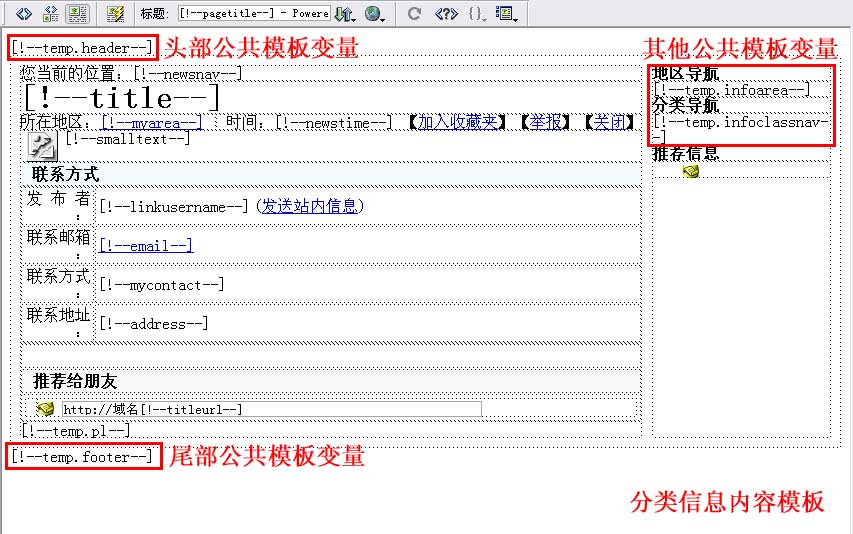Click the yellow icon under 推荐信息
This screenshot has width=853, height=534.
click(x=691, y=172)
